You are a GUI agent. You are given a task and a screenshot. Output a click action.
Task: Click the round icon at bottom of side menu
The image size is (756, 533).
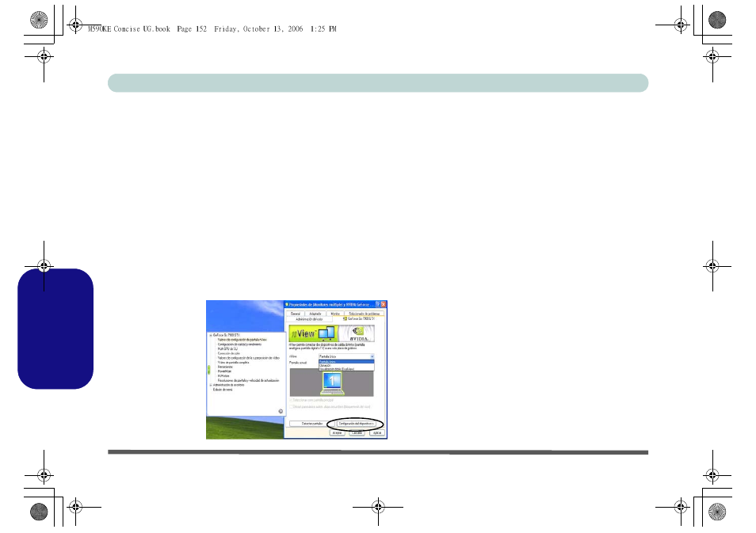pos(281,411)
